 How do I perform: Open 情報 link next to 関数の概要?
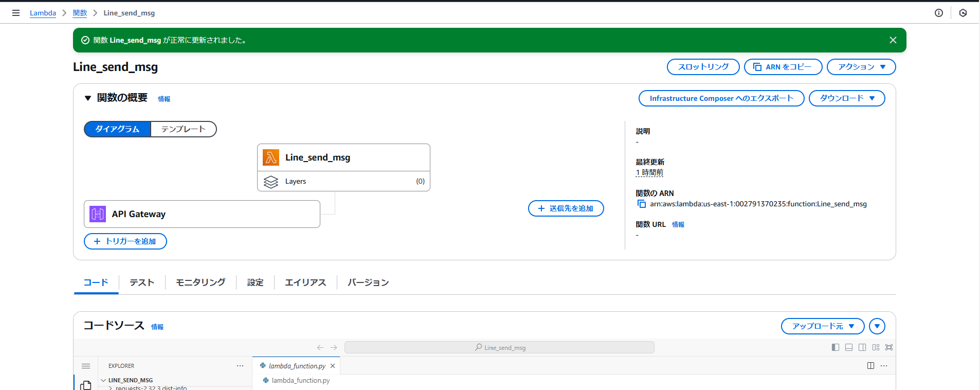(164, 99)
